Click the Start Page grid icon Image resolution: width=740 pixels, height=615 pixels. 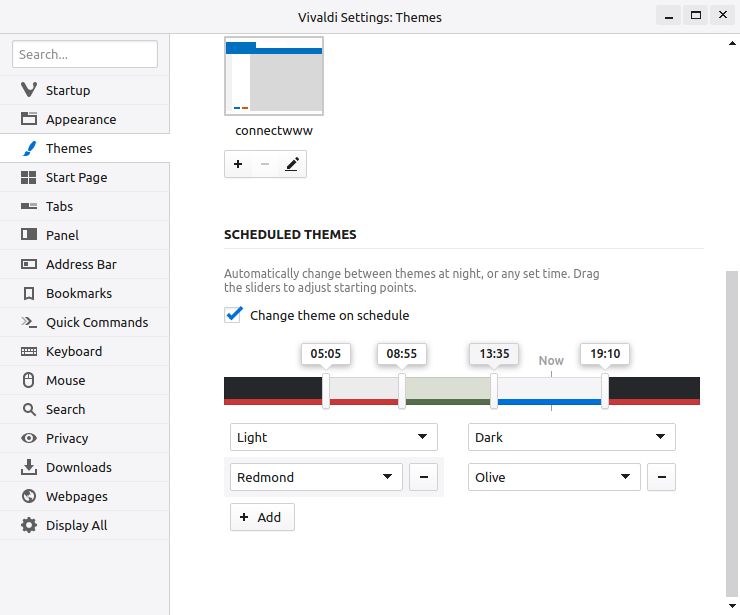coord(29,177)
